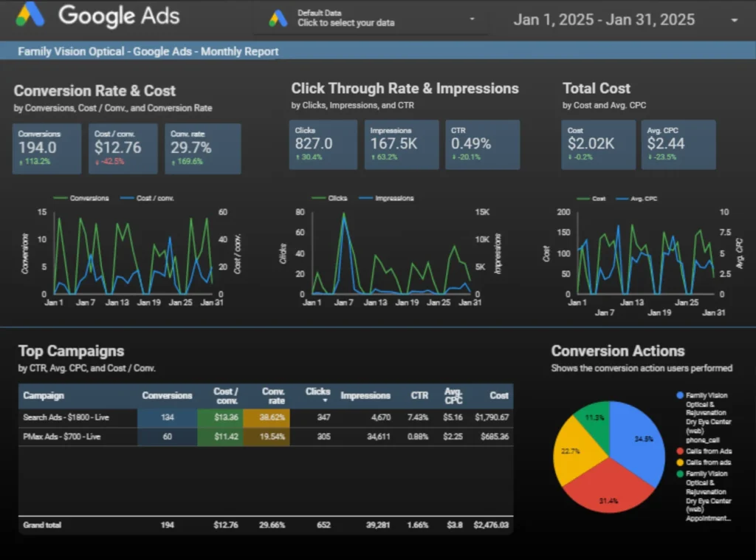Sort by the Impressions column header

click(x=365, y=395)
